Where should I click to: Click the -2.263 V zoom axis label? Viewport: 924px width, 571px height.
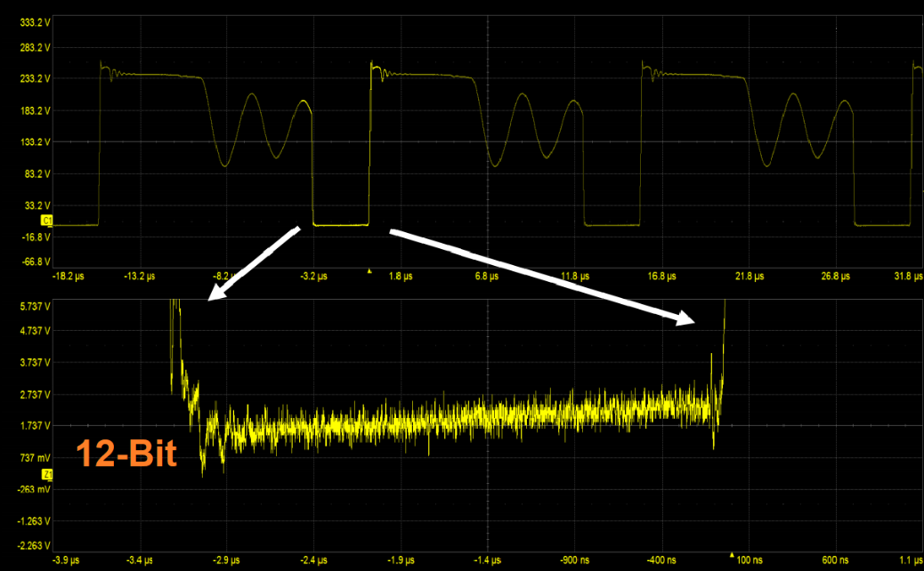[34, 546]
